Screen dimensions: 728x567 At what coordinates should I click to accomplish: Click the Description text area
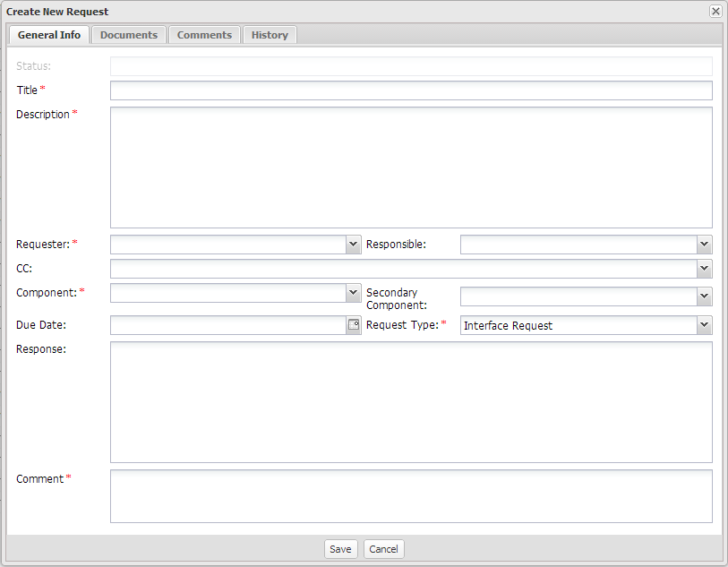[x=410, y=168]
